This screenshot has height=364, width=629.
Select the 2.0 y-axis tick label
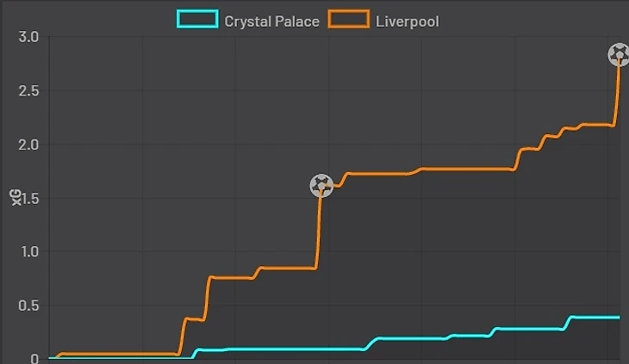28,145
